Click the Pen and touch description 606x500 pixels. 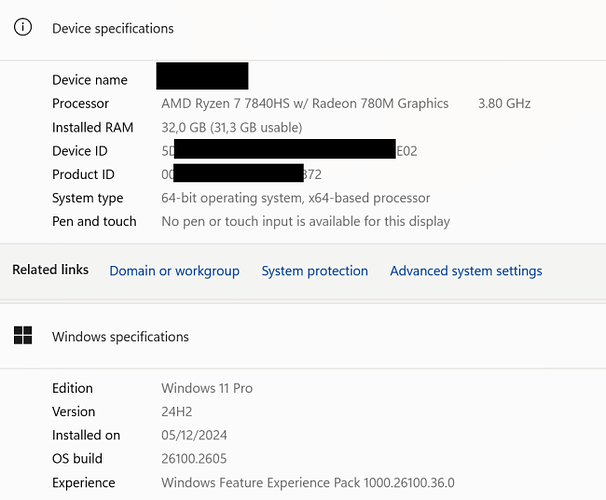coord(306,221)
